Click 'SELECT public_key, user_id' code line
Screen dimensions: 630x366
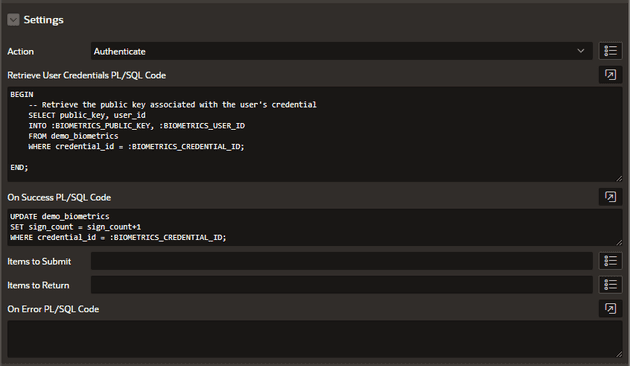(x=87, y=115)
